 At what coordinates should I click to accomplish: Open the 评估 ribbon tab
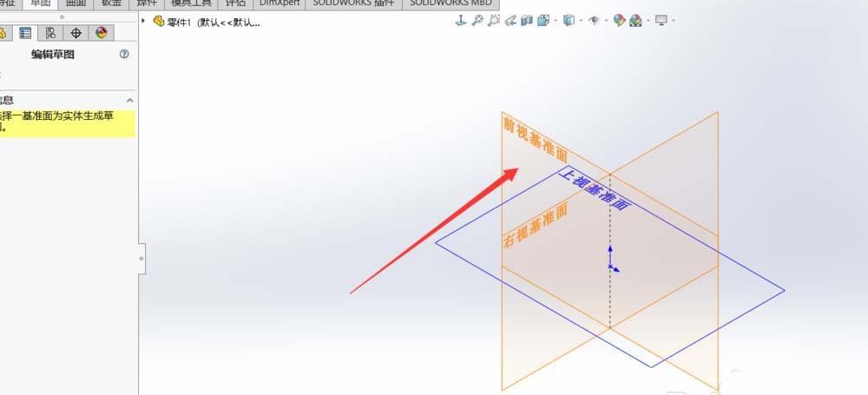pos(235,3)
